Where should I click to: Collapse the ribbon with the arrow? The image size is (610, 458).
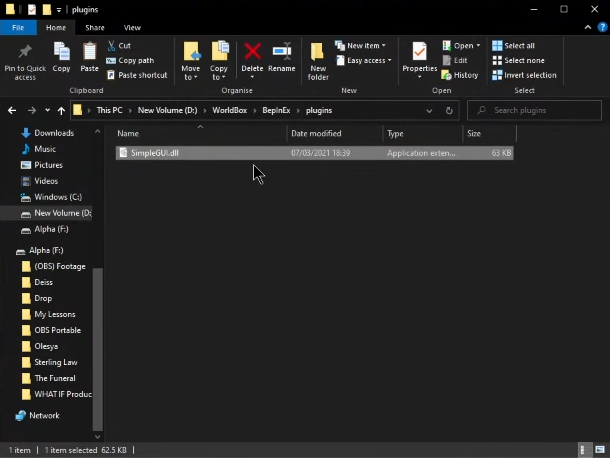pos(588,27)
